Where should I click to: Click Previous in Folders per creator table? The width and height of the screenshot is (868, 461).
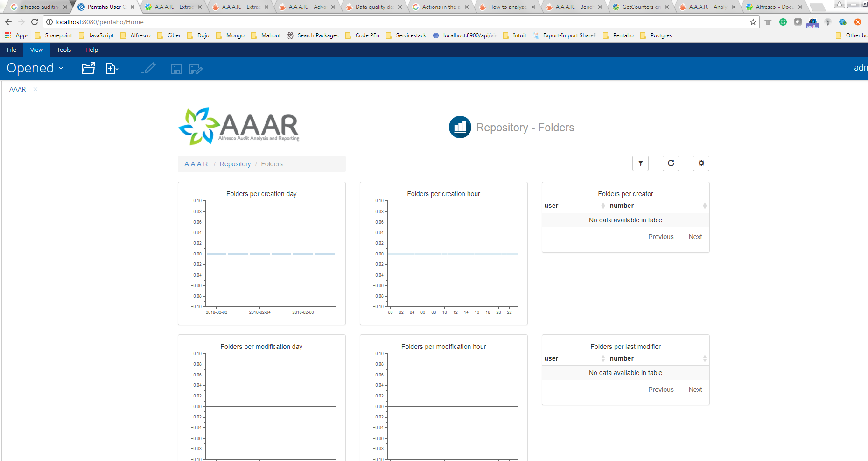point(661,237)
